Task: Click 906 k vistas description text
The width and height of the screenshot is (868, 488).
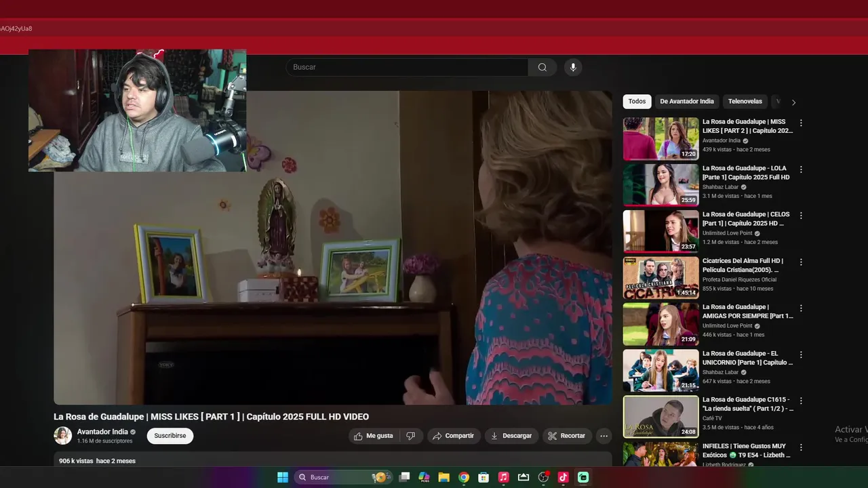Action: click(97, 461)
